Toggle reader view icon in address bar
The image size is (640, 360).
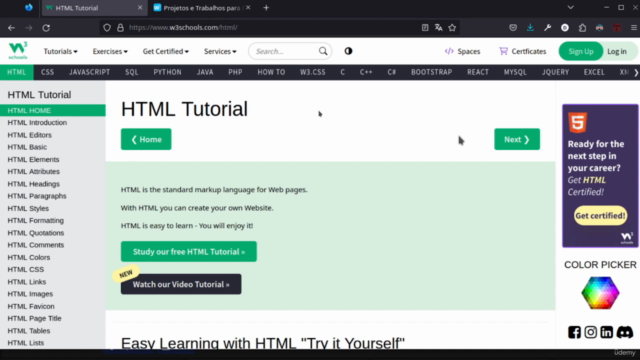click(x=425, y=27)
